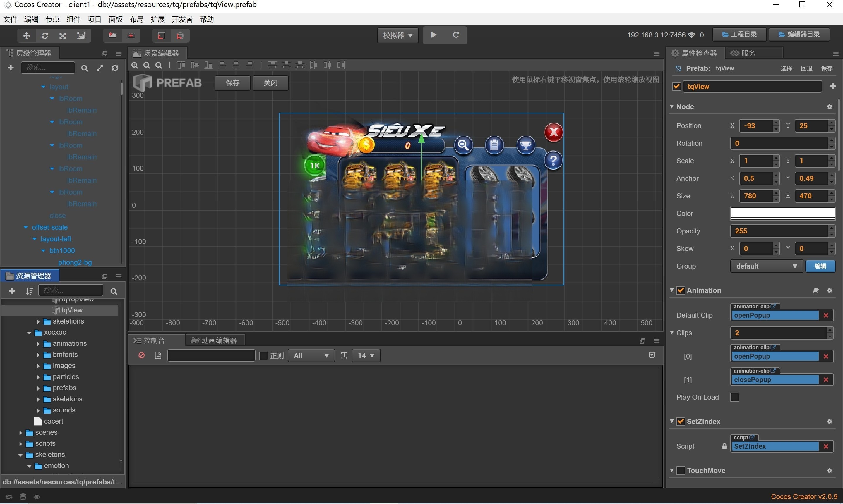Collapse the layout-left node
843x504 pixels.
[34, 239]
